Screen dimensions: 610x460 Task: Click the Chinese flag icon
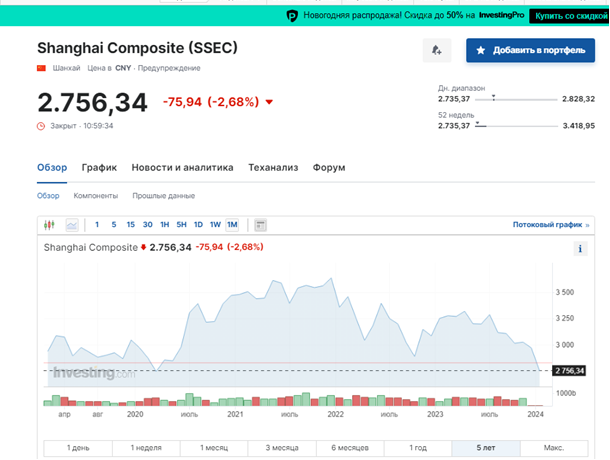tap(41, 68)
